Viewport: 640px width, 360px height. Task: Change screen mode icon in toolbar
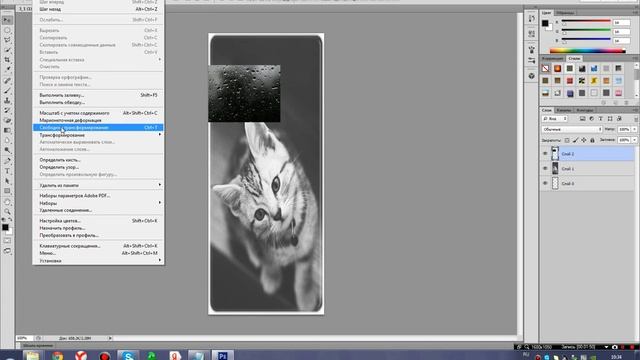[7, 251]
